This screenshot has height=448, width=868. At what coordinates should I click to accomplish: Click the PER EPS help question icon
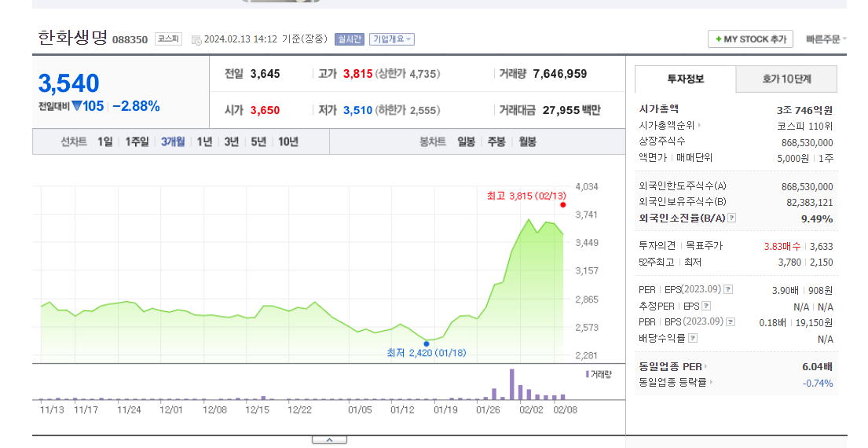click(728, 289)
